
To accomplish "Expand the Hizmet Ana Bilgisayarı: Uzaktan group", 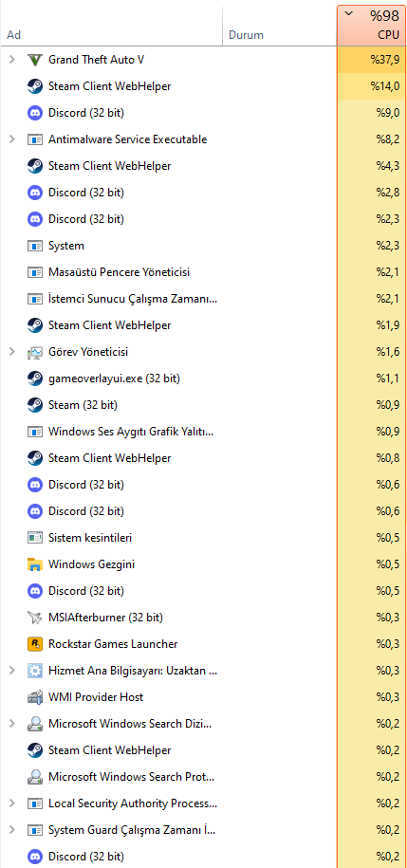I will click(12, 671).
